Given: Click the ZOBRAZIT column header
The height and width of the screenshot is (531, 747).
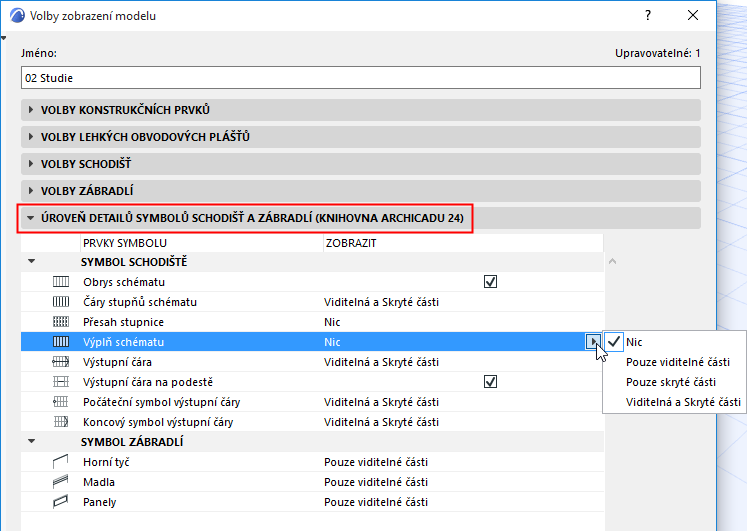Looking at the screenshot, I should point(463,243).
